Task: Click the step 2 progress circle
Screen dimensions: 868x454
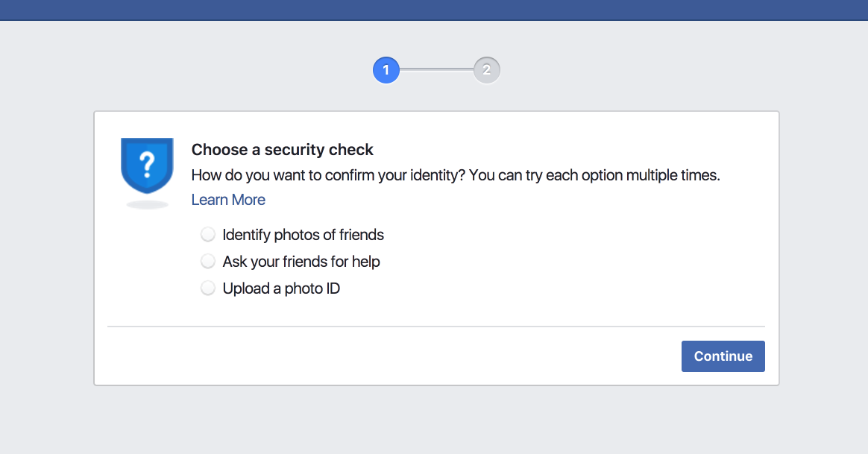Action: (x=486, y=70)
